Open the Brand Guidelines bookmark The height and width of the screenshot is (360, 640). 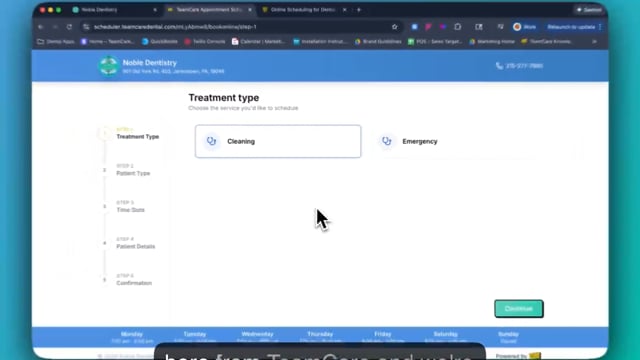(x=378, y=42)
